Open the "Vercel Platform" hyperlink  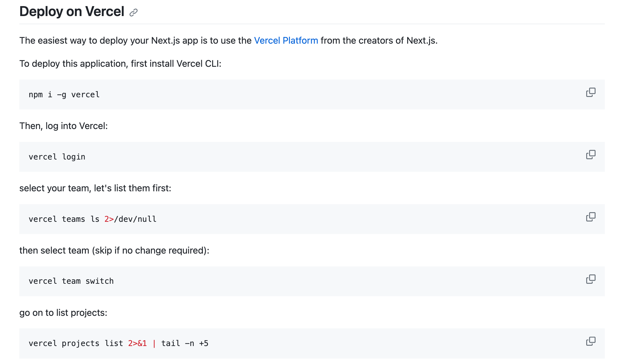[x=285, y=40]
